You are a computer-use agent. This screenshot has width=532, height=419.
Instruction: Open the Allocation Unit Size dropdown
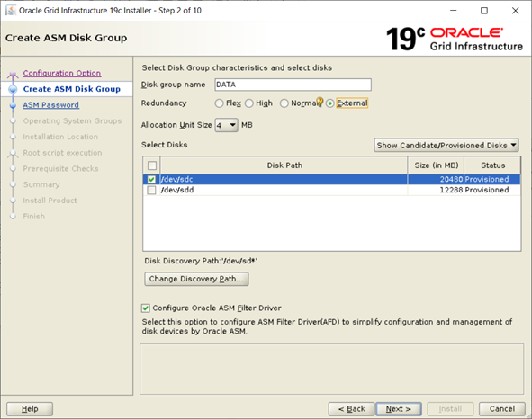click(226, 125)
